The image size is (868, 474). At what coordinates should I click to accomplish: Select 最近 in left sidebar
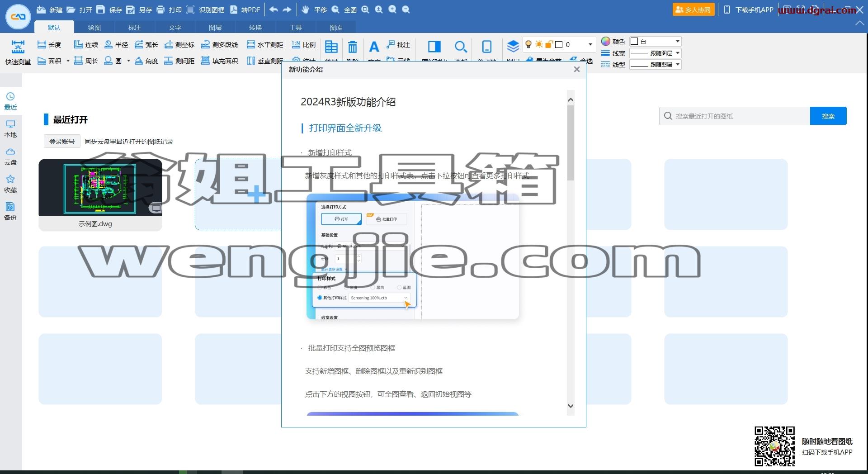click(10, 101)
